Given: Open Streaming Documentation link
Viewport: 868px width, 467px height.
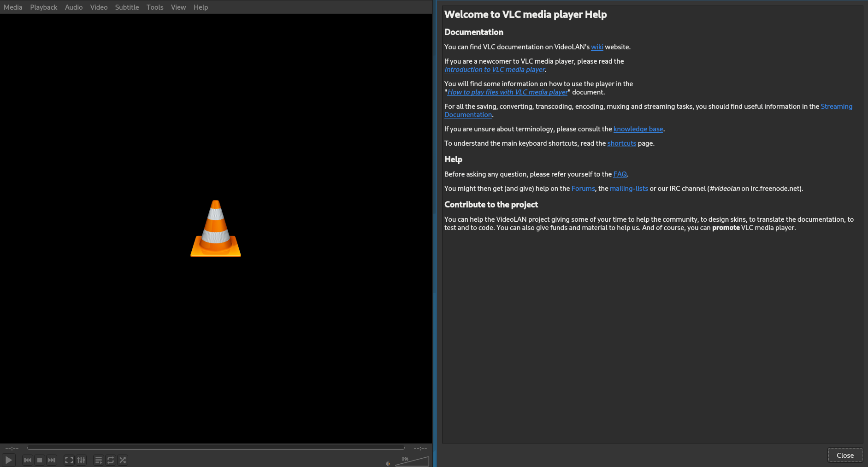Looking at the screenshot, I should pos(836,106).
